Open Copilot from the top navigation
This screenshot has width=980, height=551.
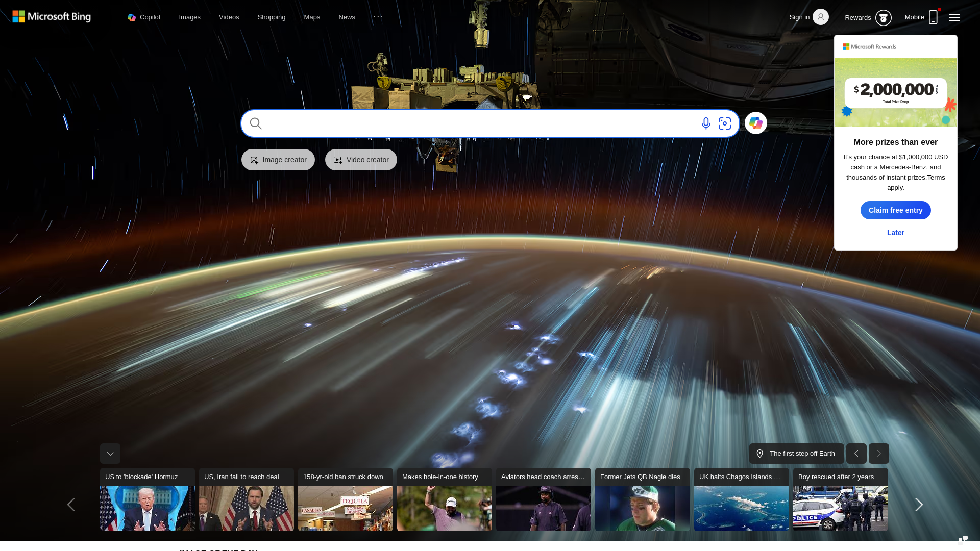[144, 17]
